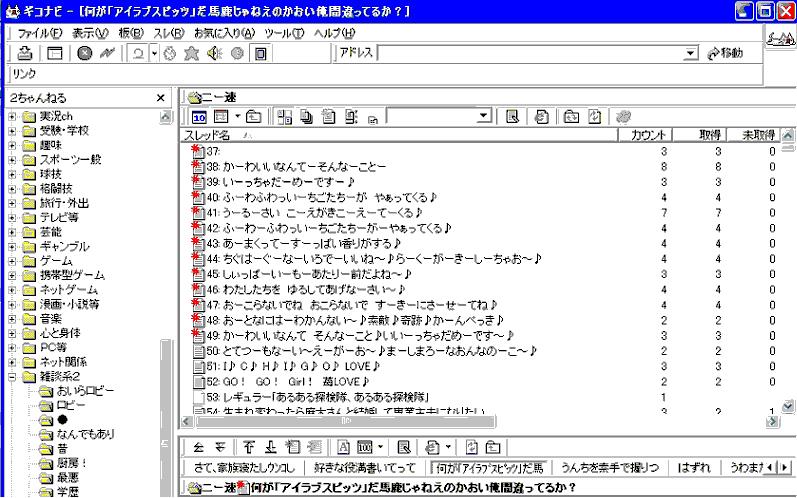Sort by the スレッド名 column header
Viewport: 797px width, 498px height.
[398, 135]
